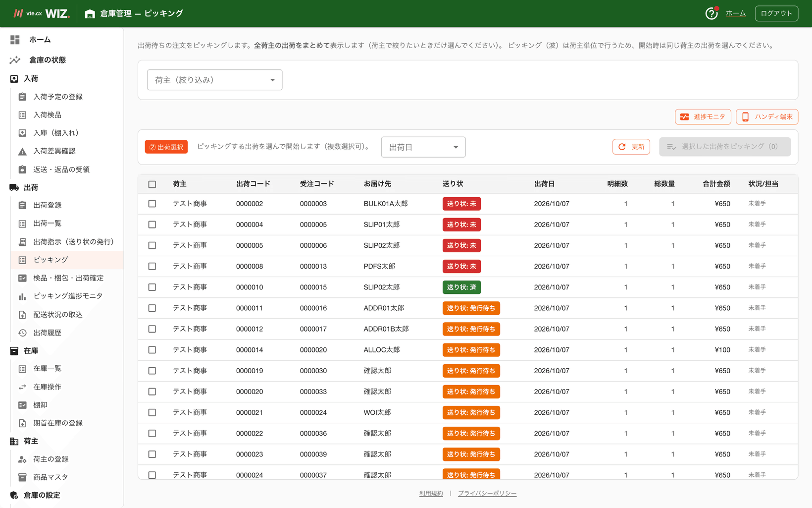The width and height of the screenshot is (812, 508).
Task: Open ピッキング in the sidebar
Action: pos(67,260)
